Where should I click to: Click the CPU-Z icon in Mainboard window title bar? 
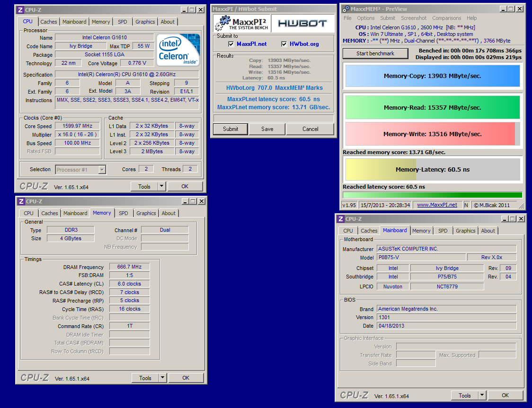tap(341, 219)
